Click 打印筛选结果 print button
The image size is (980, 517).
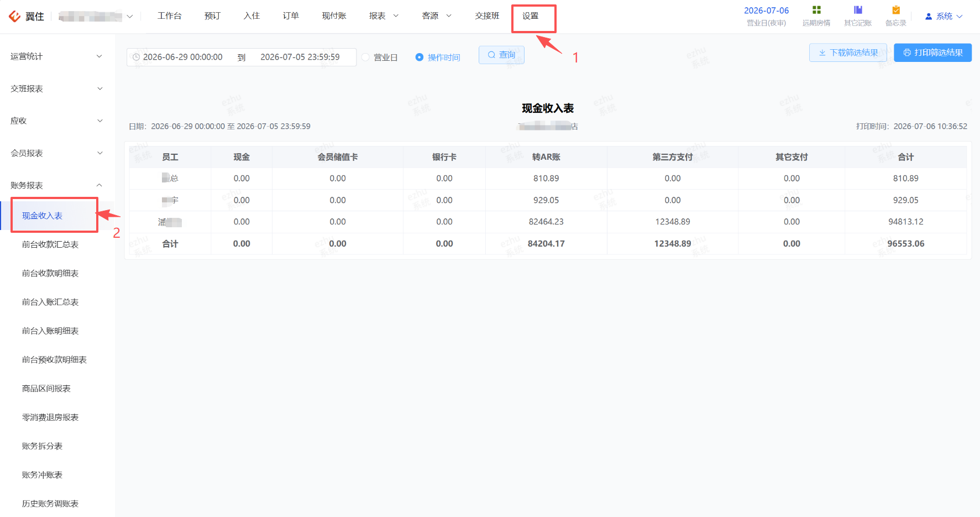(x=932, y=53)
